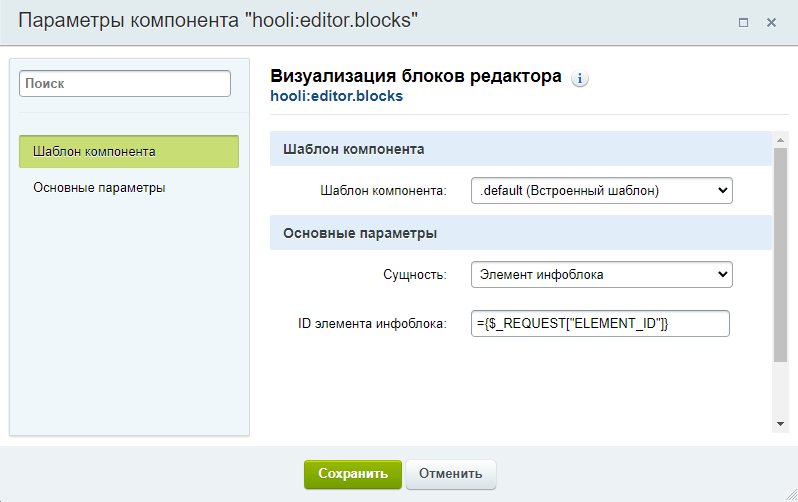Screen dimensions: 798x502
Task: Open the ".default (Встроенный шаблон)" dropdown
Action: pos(601,190)
